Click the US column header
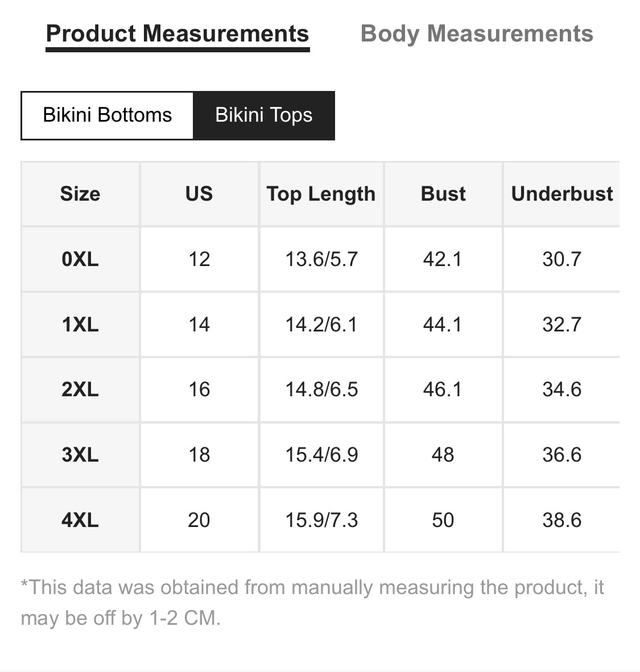 (x=199, y=194)
